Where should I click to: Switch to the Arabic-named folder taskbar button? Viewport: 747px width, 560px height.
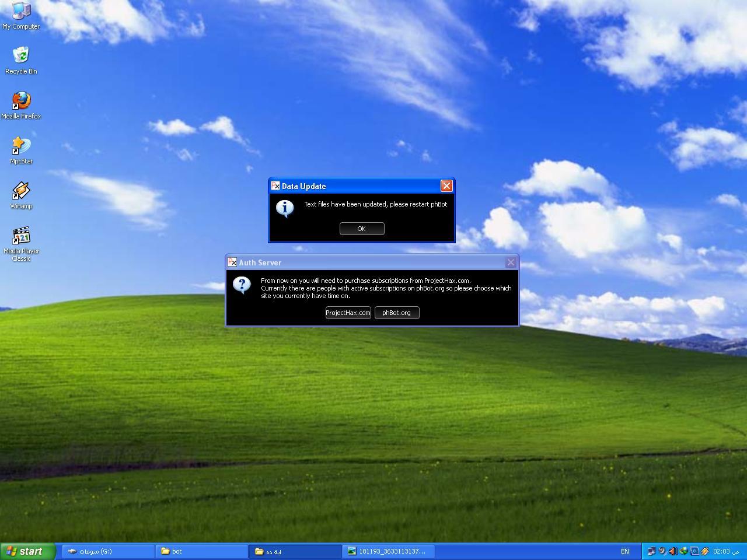295,551
